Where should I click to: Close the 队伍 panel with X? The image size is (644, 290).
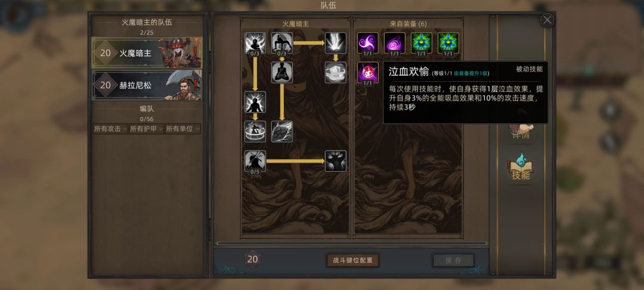[547, 20]
